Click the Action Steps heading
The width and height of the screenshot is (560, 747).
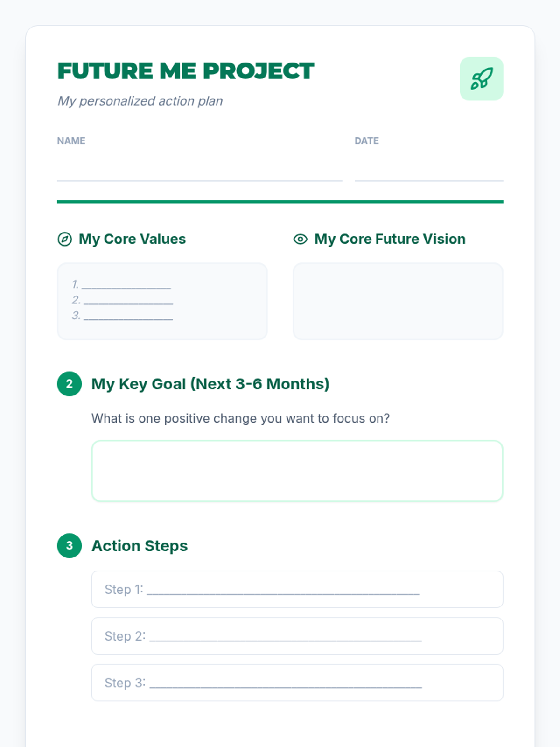(140, 546)
